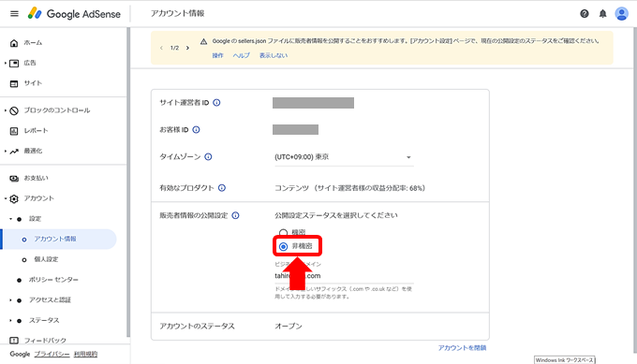Click the info icon beside タイムゾーン

coord(208,157)
